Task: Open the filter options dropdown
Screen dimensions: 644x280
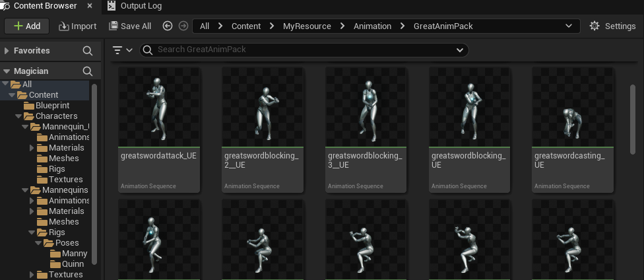Action: [x=122, y=50]
